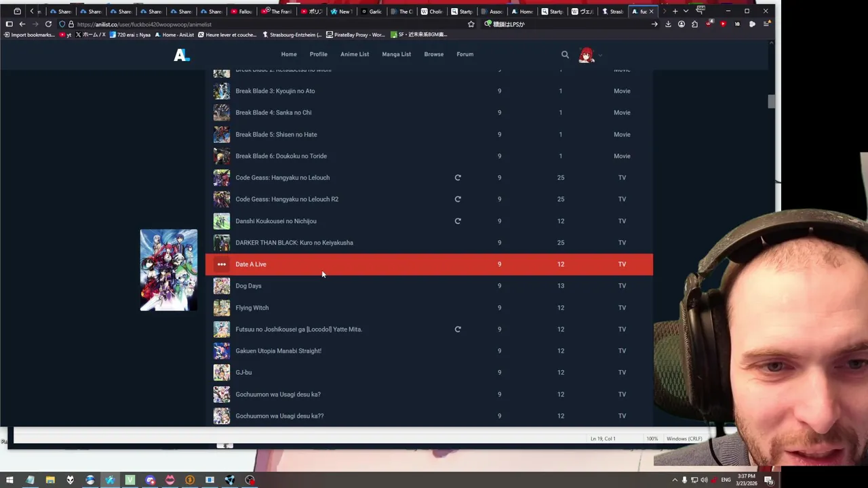Go to the Home nav item

click(x=289, y=54)
